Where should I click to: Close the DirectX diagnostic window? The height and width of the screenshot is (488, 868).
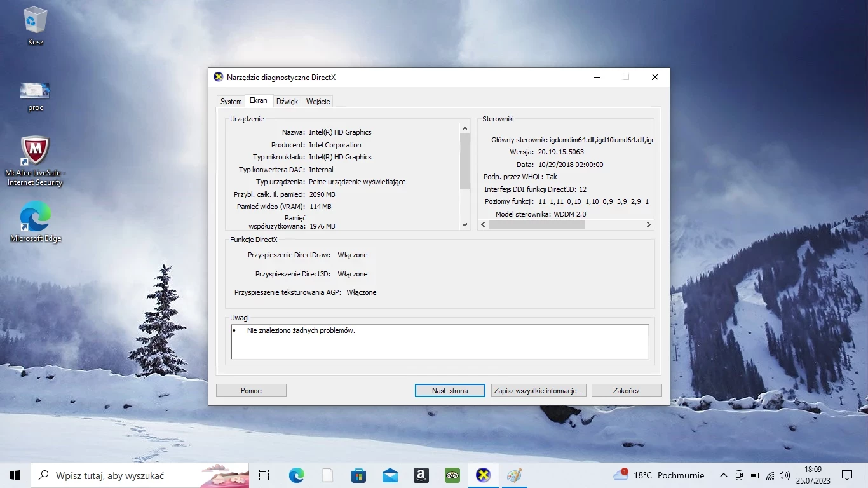tap(655, 77)
